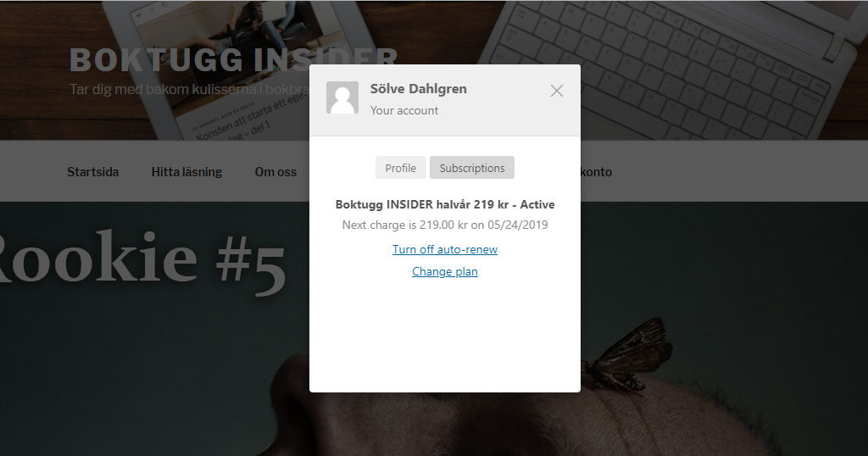Viewport: 868px width, 456px height.
Task: Click the Sölve Dahlgren account name
Action: (x=419, y=88)
